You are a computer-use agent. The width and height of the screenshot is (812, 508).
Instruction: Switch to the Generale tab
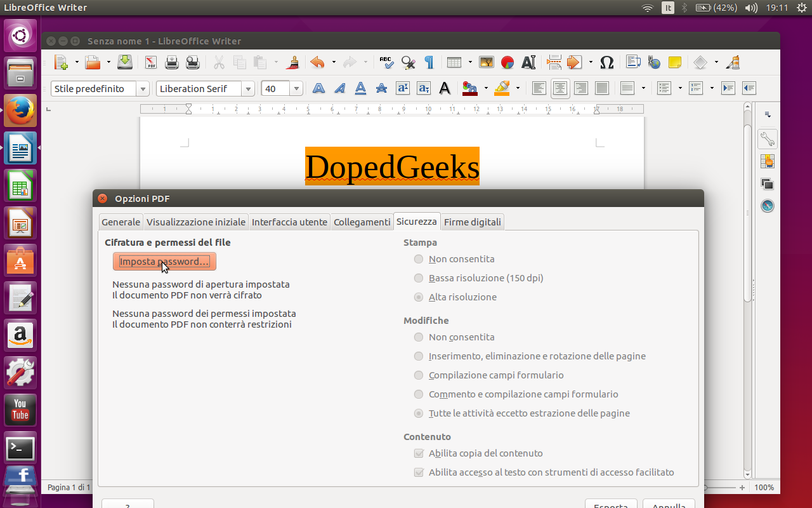point(121,222)
